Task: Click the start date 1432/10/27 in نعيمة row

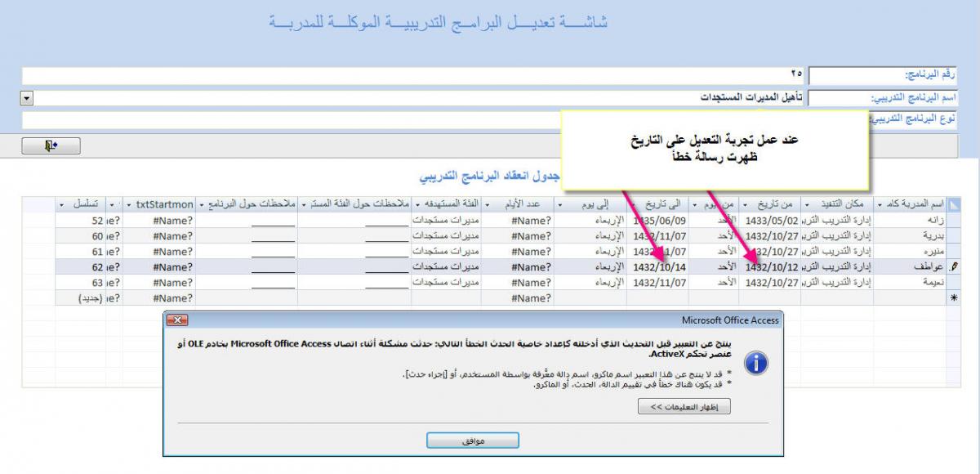Action: point(772,282)
